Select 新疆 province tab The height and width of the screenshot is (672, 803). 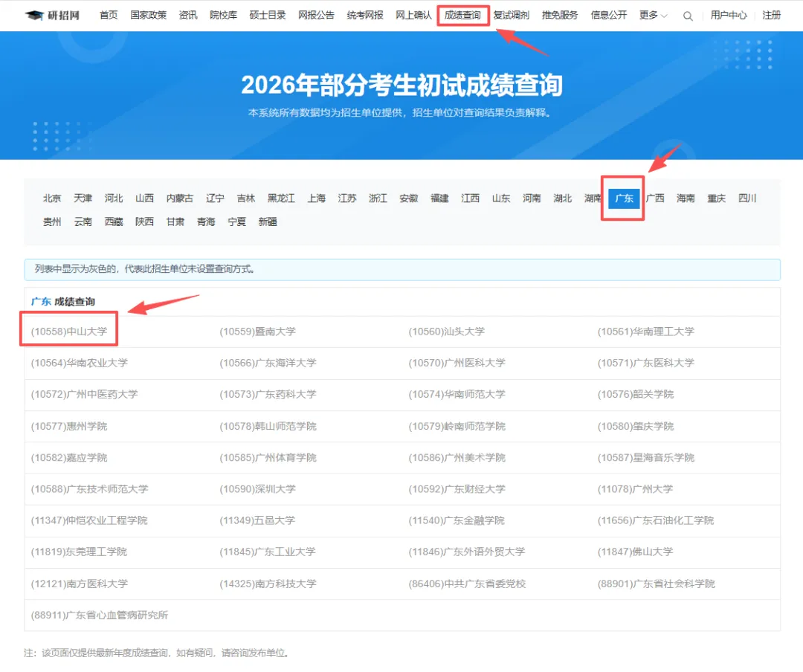pyautogui.click(x=268, y=222)
